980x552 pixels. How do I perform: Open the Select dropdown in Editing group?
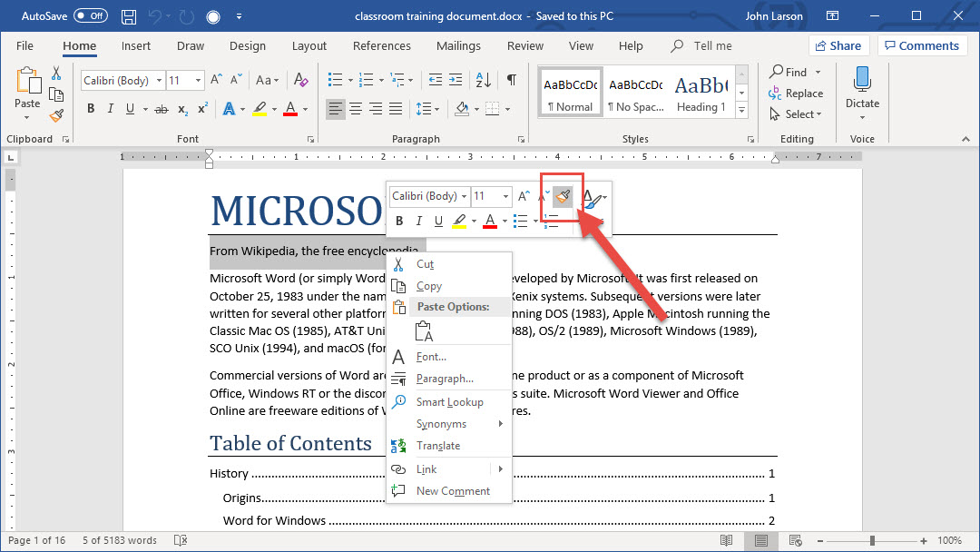[796, 114]
